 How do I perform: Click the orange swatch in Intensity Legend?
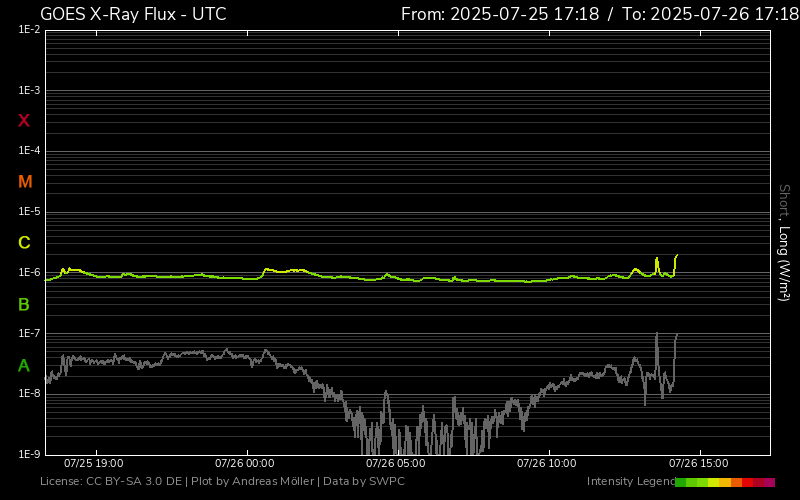click(x=736, y=482)
